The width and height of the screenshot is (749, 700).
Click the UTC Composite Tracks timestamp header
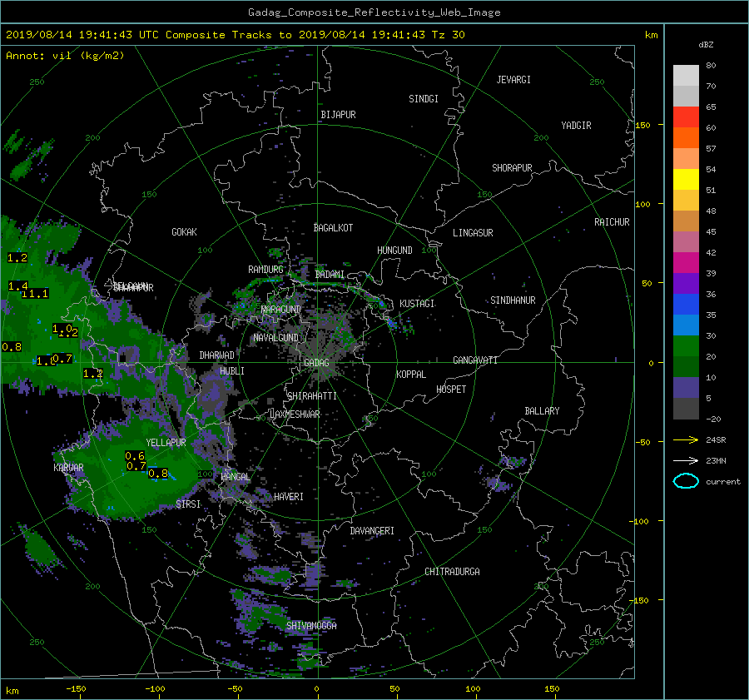pyautogui.click(x=235, y=34)
